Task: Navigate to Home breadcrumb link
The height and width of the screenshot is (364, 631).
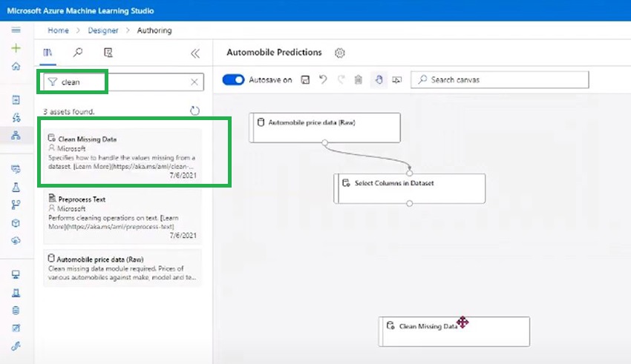Action: coord(59,30)
